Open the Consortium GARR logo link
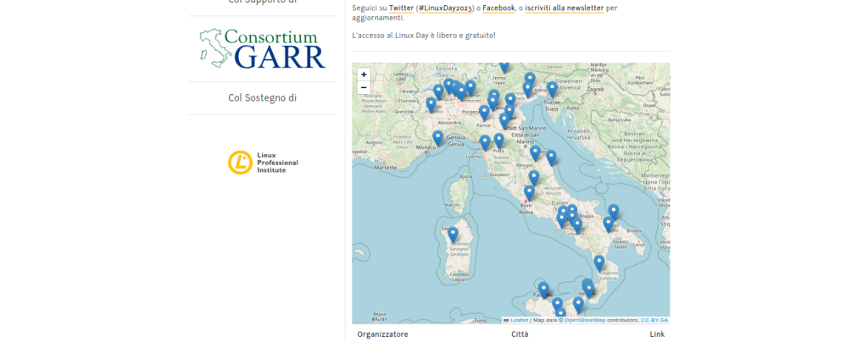Screen dimensions: 868x342 pyautogui.click(x=263, y=48)
